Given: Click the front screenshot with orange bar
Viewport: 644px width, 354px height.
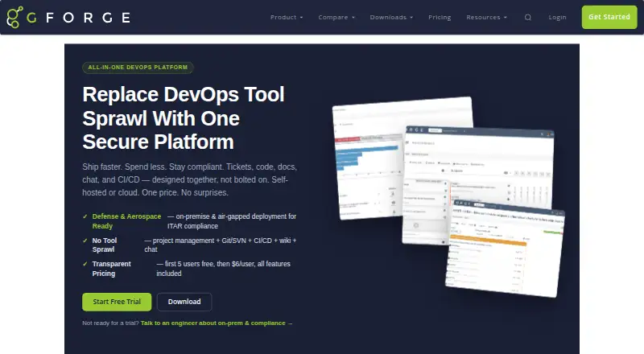Looking at the screenshot, I should tap(506, 249).
